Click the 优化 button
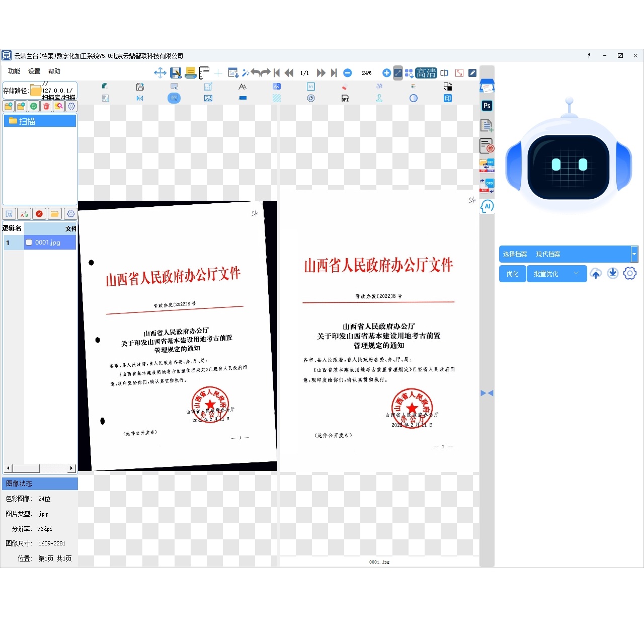The width and height of the screenshot is (644, 644). (512, 274)
